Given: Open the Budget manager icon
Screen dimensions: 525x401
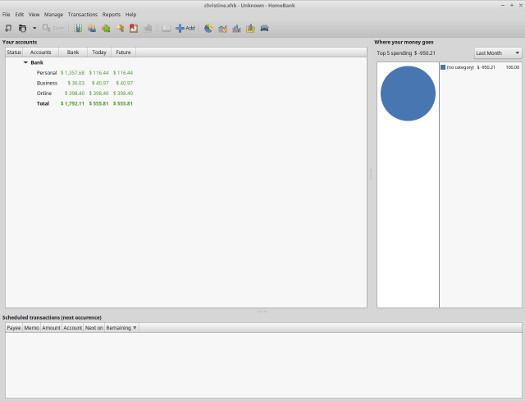Looking at the screenshot, I should pyautogui.click(x=134, y=28).
